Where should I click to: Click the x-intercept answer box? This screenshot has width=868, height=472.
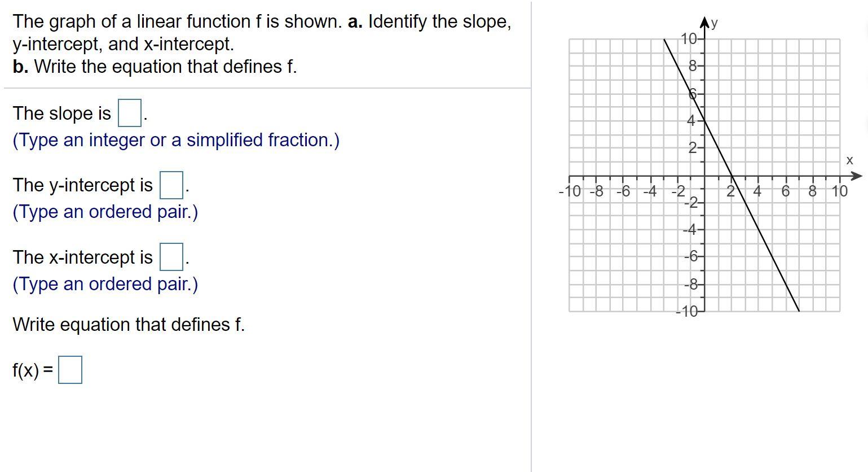click(173, 256)
